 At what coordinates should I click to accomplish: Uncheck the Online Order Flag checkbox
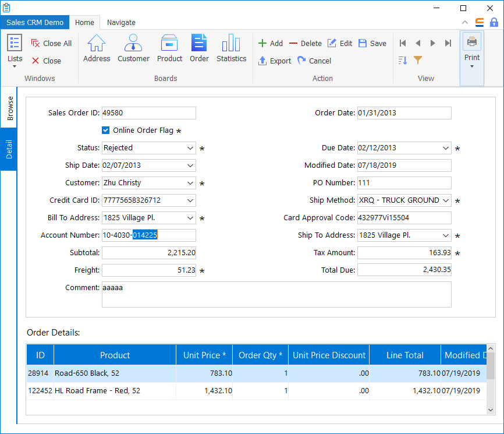pyautogui.click(x=106, y=130)
